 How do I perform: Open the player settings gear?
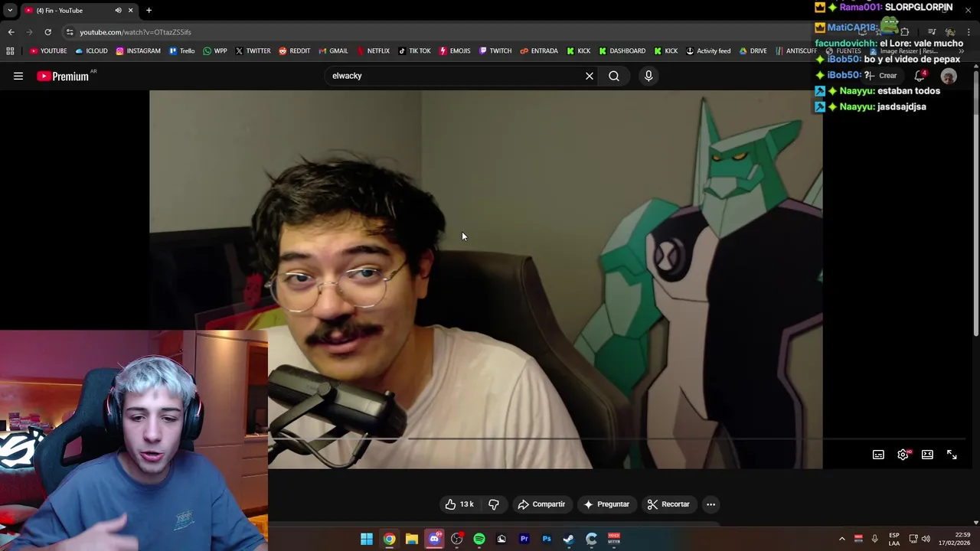(903, 455)
